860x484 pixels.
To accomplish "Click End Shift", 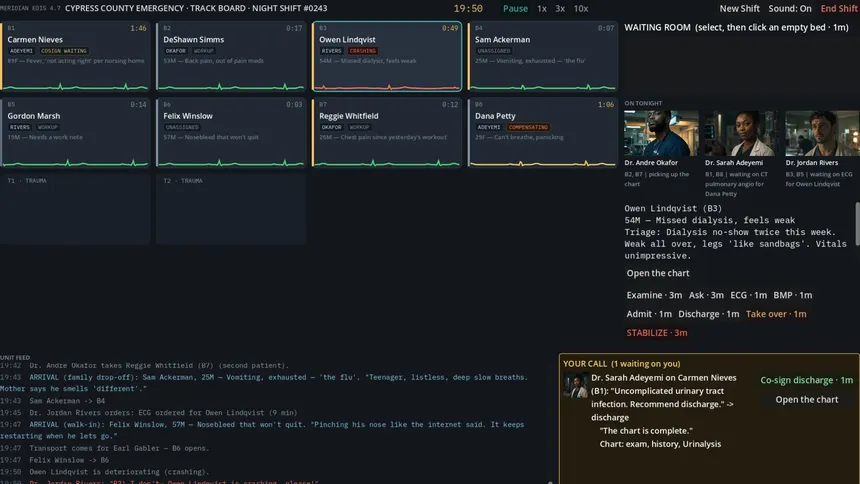I will click(x=838, y=8).
